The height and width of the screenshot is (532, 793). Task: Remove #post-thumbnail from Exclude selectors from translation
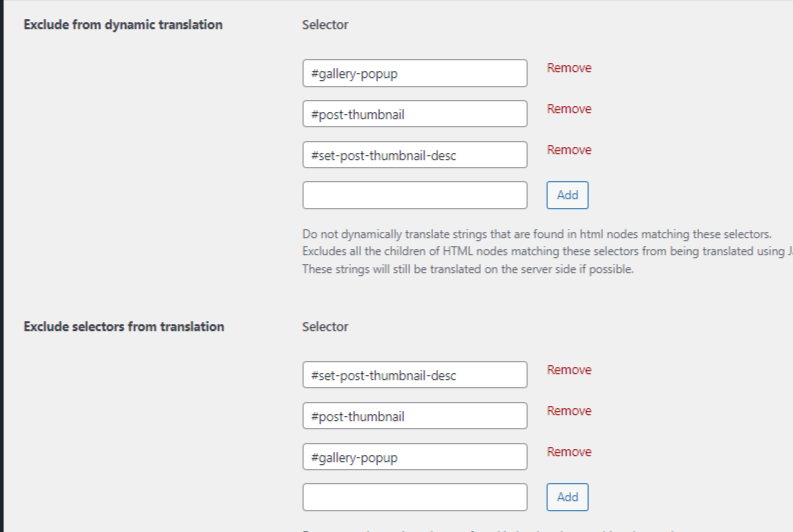[x=569, y=411]
